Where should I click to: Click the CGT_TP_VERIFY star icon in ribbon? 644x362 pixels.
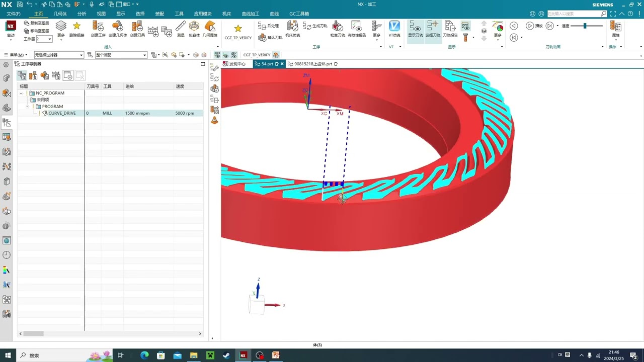tap(238, 29)
